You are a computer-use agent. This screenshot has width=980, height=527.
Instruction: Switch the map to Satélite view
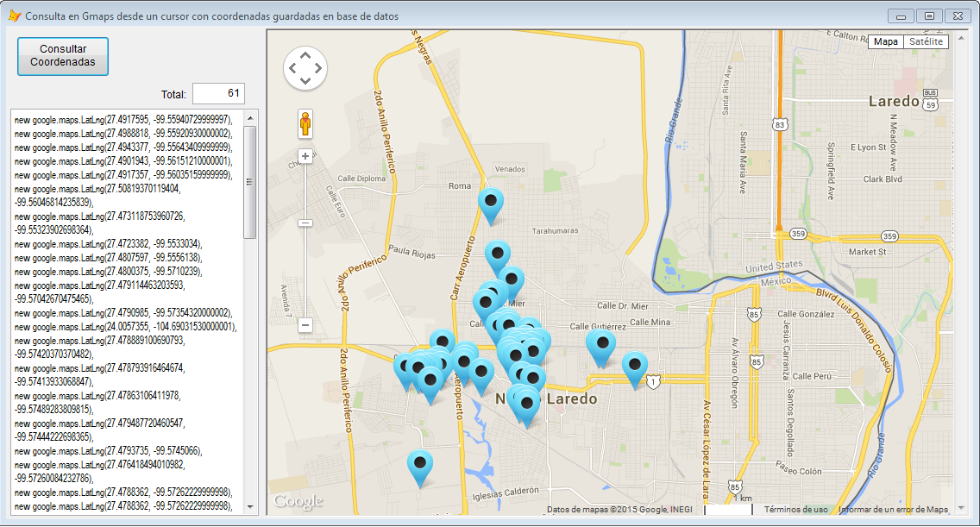(927, 42)
